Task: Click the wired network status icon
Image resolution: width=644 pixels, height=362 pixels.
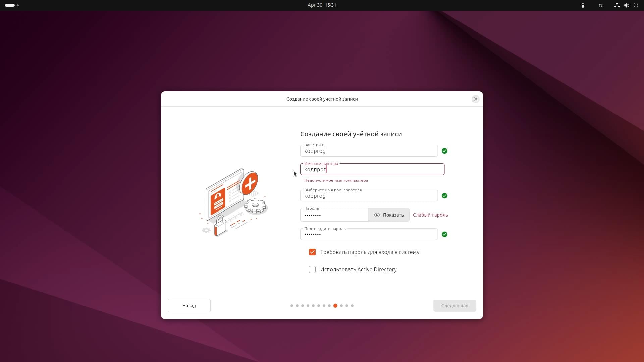Action: tap(617, 5)
